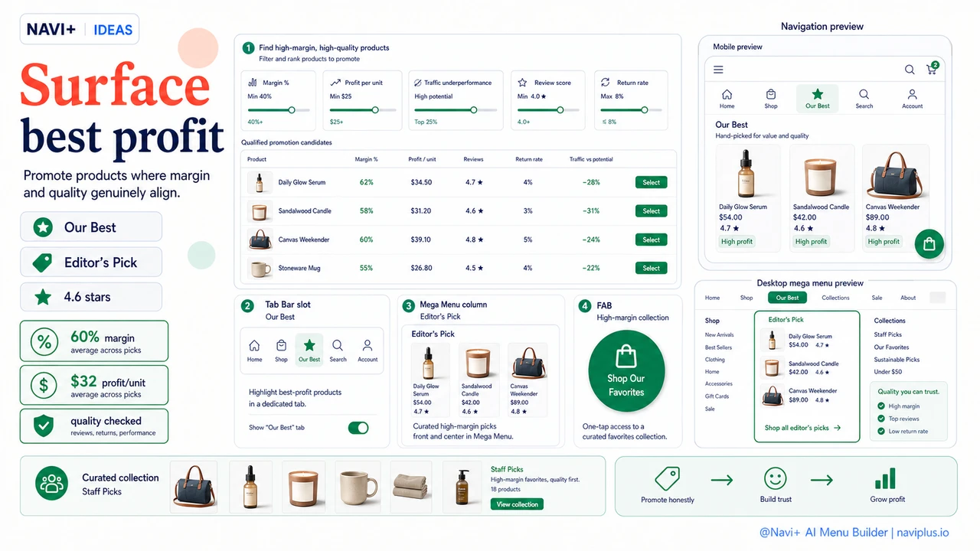The height and width of the screenshot is (551, 980).
Task: Tap Account icon in mobile preview nav
Action: pos(912,94)
